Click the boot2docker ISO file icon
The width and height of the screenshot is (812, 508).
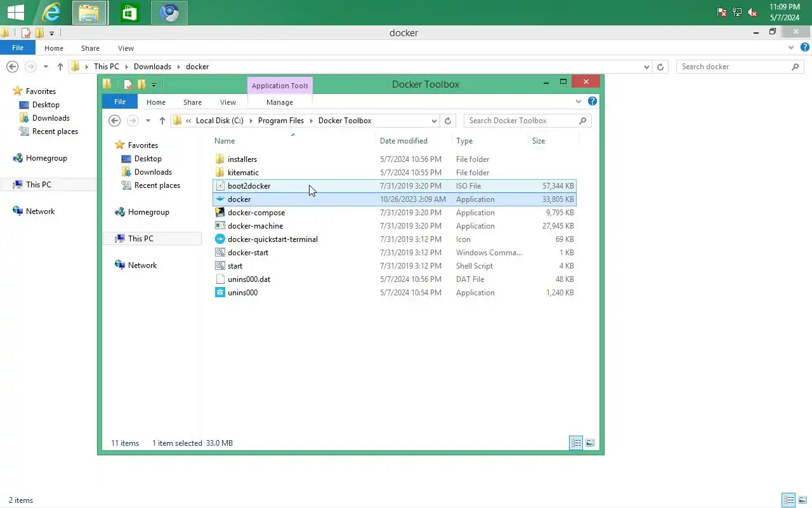[220, 186]
